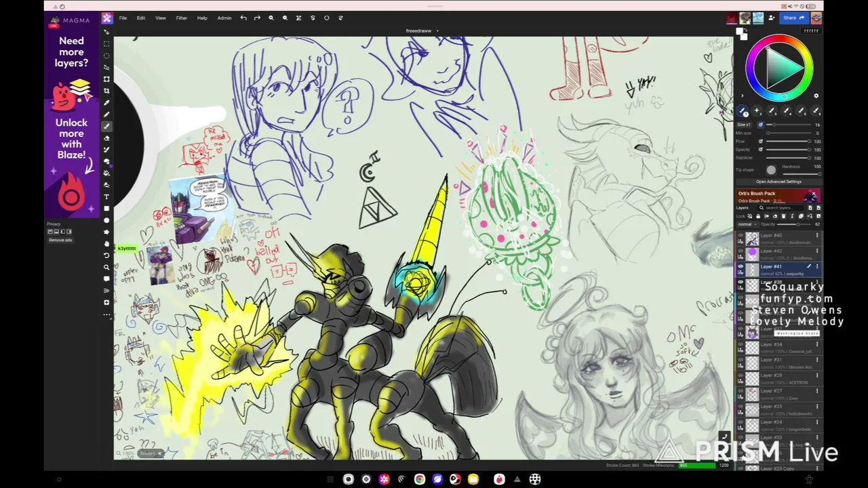868x488 pixels.
Task: Select the Lasso selection tool
Action: pyautogui.click(x=106, y=67)
